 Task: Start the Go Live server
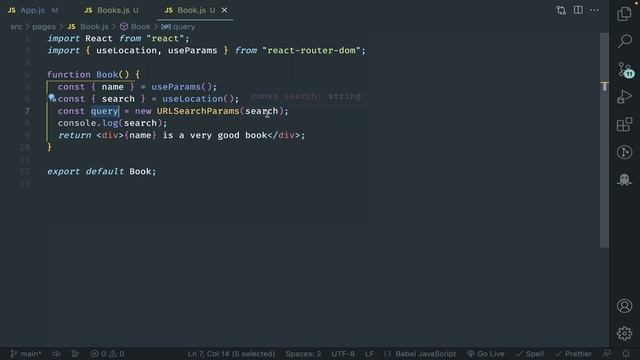(x=486, y=354)
